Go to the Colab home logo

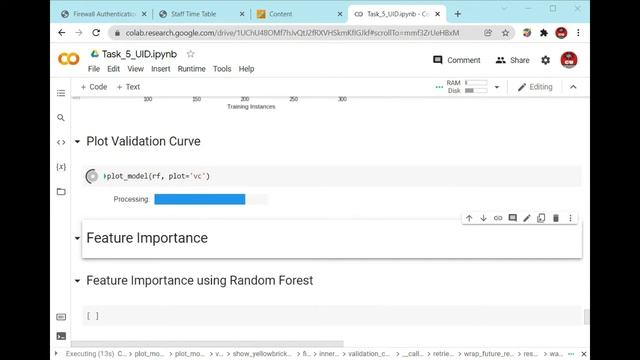coord(69,60)
